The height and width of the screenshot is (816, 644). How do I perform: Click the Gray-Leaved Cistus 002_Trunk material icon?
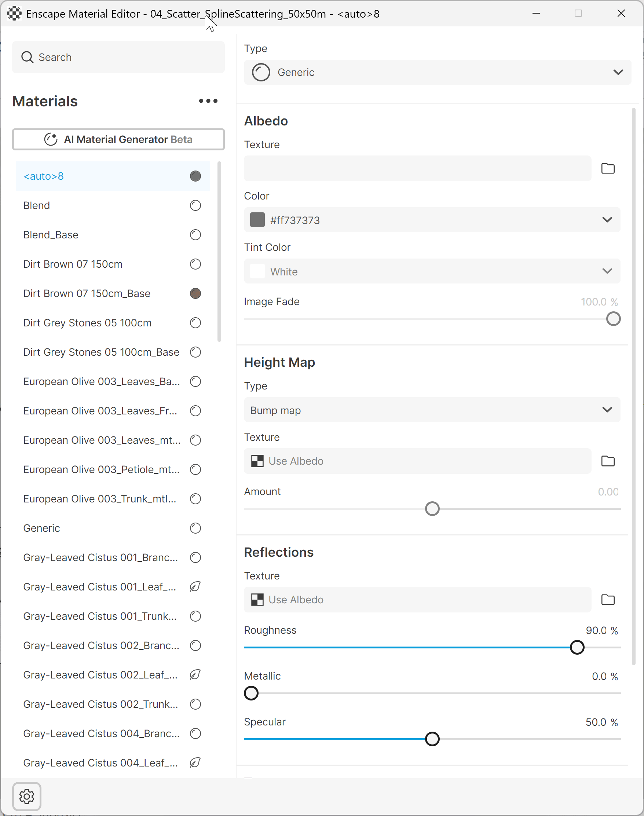tap(195, 704)
